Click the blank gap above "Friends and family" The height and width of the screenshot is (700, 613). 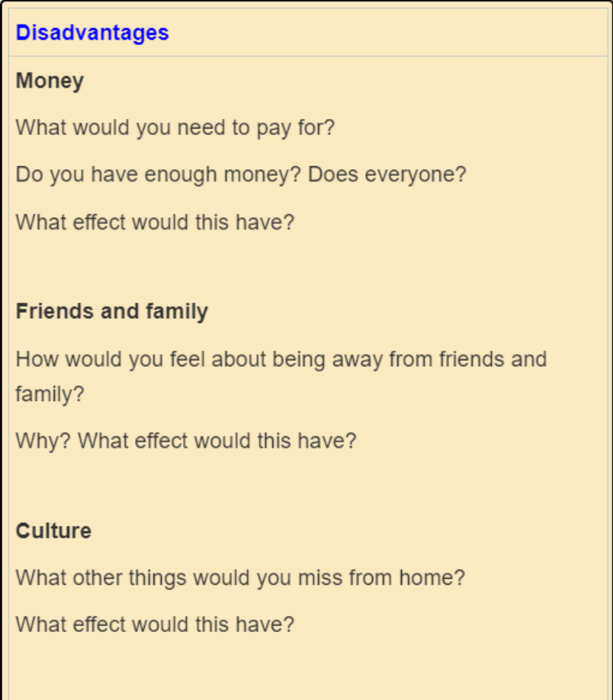[x=295, y=267]
